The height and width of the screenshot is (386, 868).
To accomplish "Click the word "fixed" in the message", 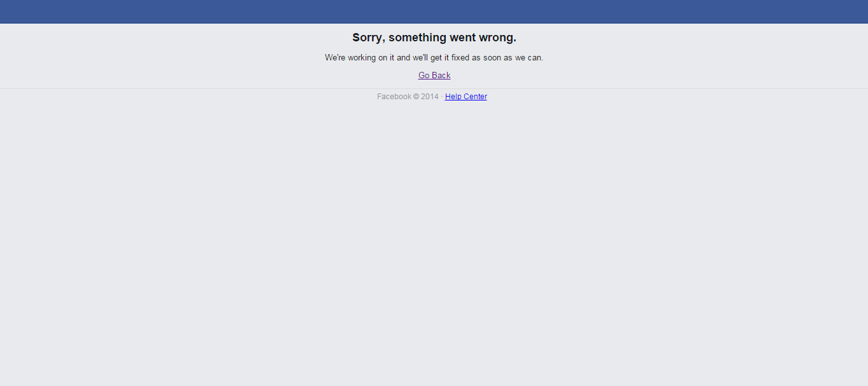I will [x=460, y=57].
